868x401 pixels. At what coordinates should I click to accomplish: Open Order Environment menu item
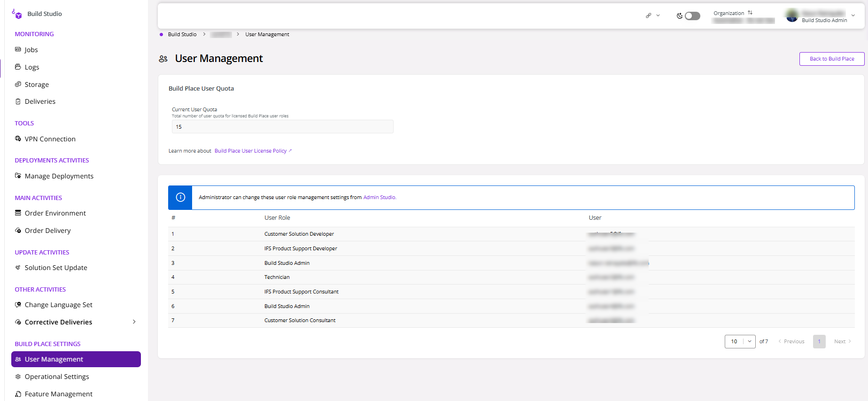pyautogui.click(x=55, y=213)
